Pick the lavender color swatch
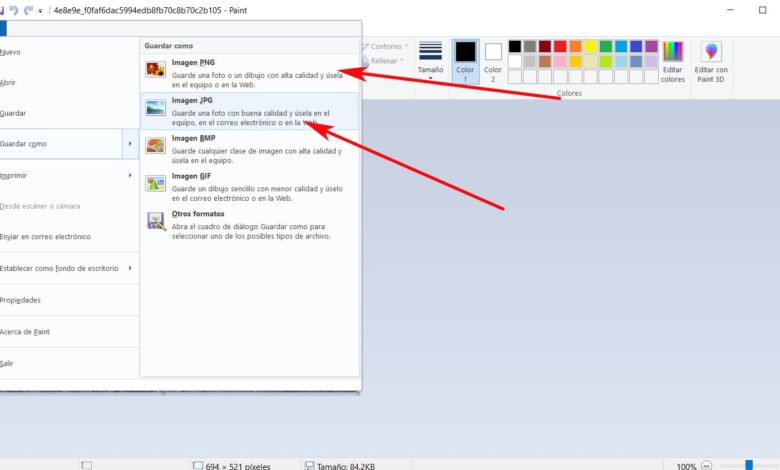The width and height of the screenshot is (780, 470). click(651, 61)
